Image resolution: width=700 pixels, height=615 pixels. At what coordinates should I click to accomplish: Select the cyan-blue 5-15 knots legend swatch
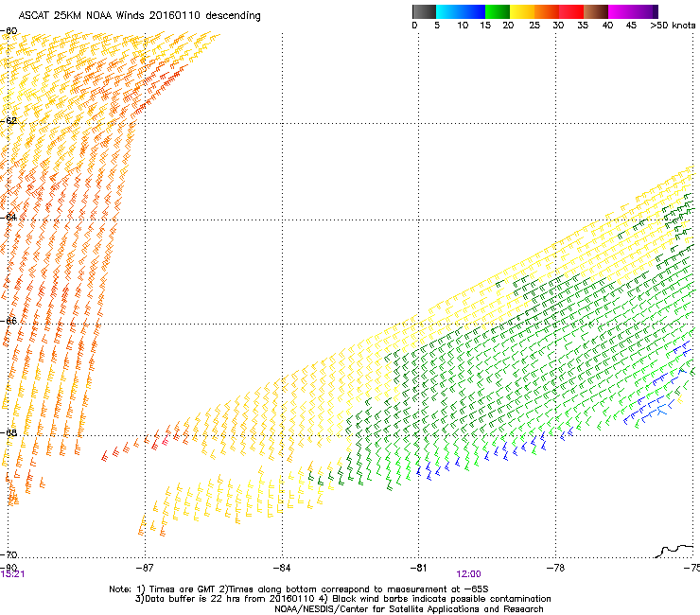(461, 11)
